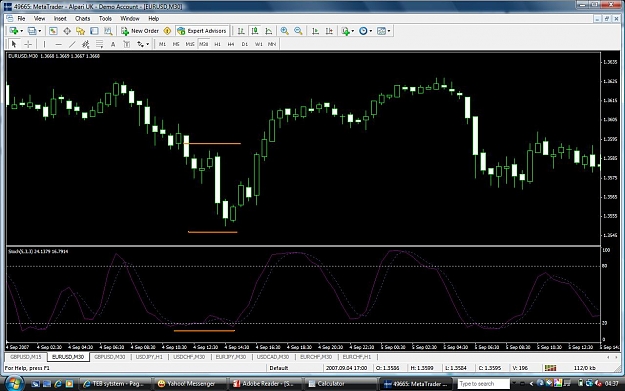Open the New Chart toolbar icon

(14, 31)
